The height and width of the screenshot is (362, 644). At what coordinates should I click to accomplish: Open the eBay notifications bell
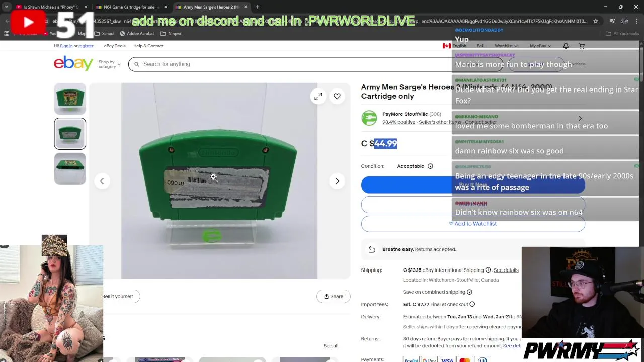point(566,46)
